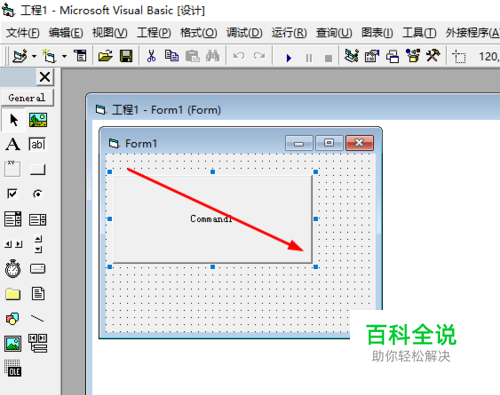The image size is (500, 395).
Task: Open Add Form dropdown arrow
Action: pos(64,56)
